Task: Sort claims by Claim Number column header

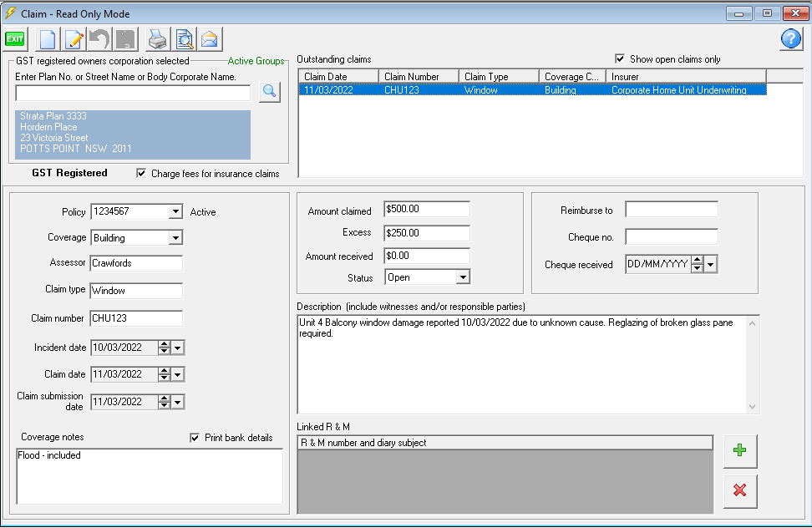Action: 418,77
